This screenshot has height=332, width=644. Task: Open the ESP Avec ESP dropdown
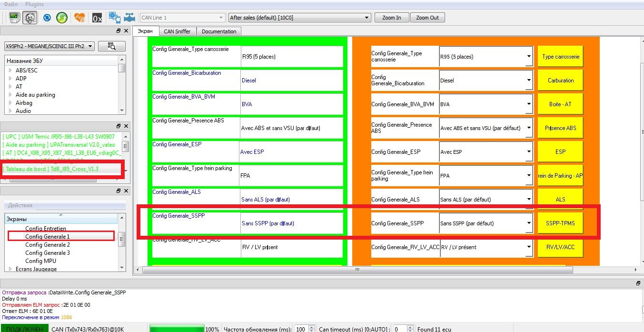[485, 152]
